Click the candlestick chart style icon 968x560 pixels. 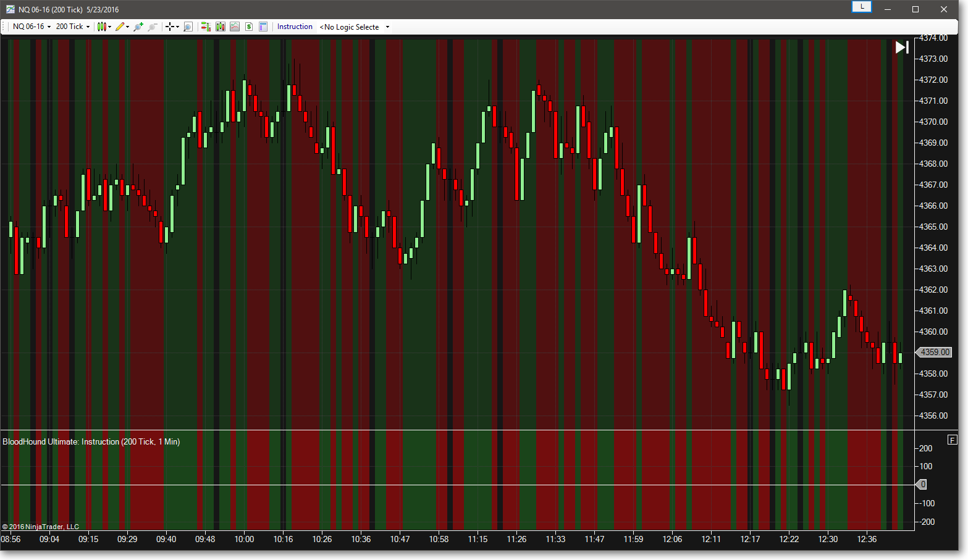(x=101, y=27)
